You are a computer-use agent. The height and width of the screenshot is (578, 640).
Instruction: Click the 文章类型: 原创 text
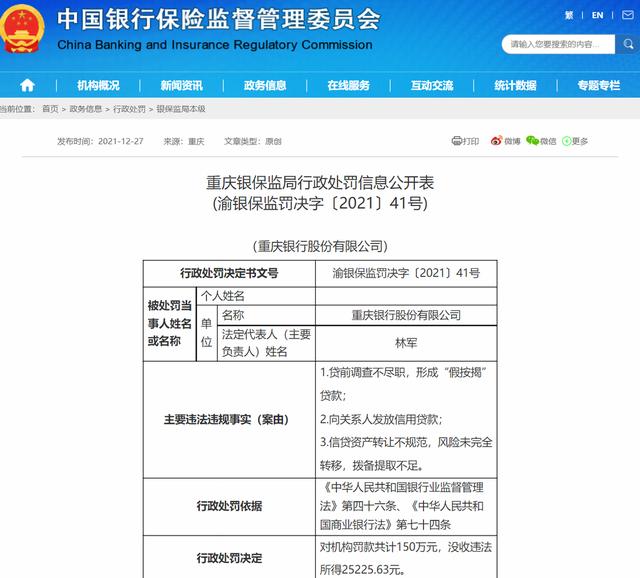(253, 141)
